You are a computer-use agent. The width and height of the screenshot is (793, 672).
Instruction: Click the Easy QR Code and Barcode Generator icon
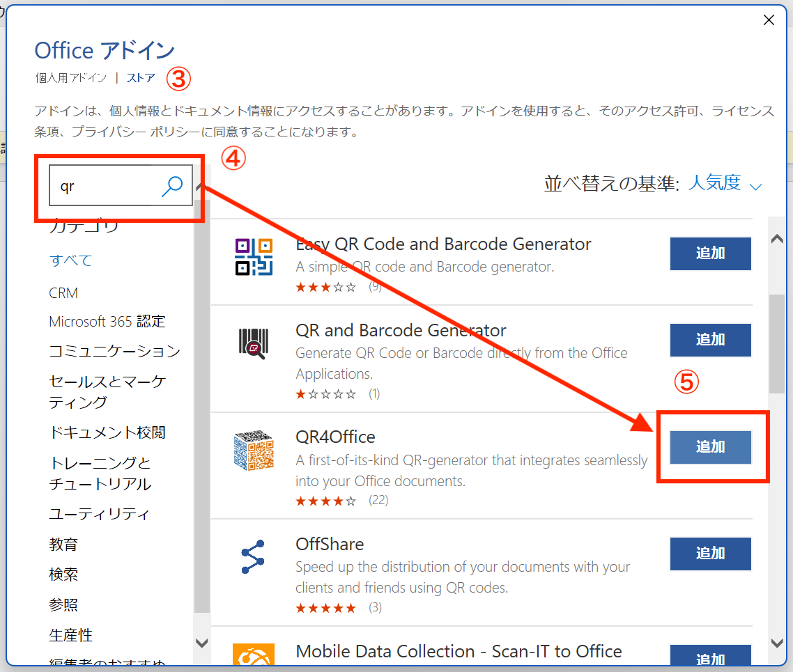coord(255,256)
